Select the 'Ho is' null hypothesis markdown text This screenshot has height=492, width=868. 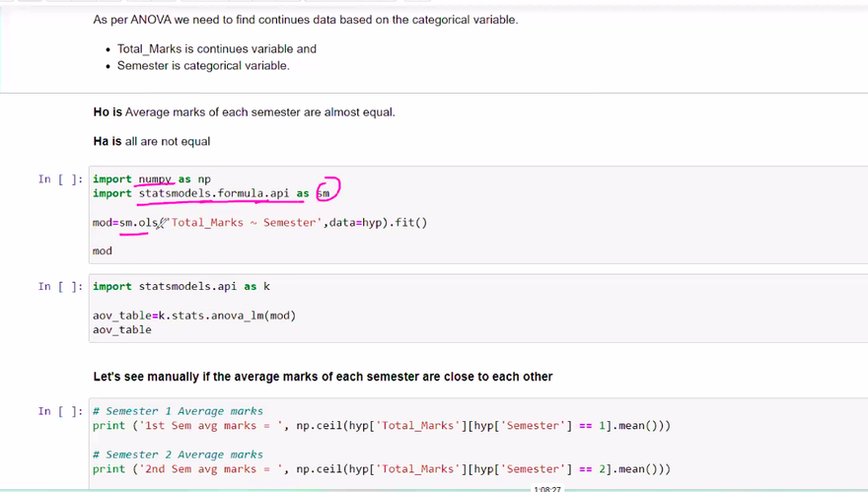coord(244,112)
